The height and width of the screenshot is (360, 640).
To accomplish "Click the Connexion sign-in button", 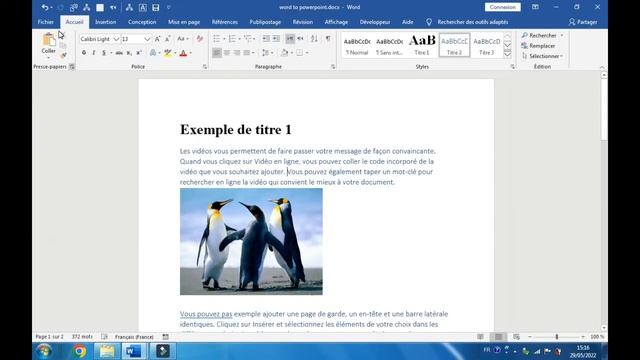I will 502,7.
